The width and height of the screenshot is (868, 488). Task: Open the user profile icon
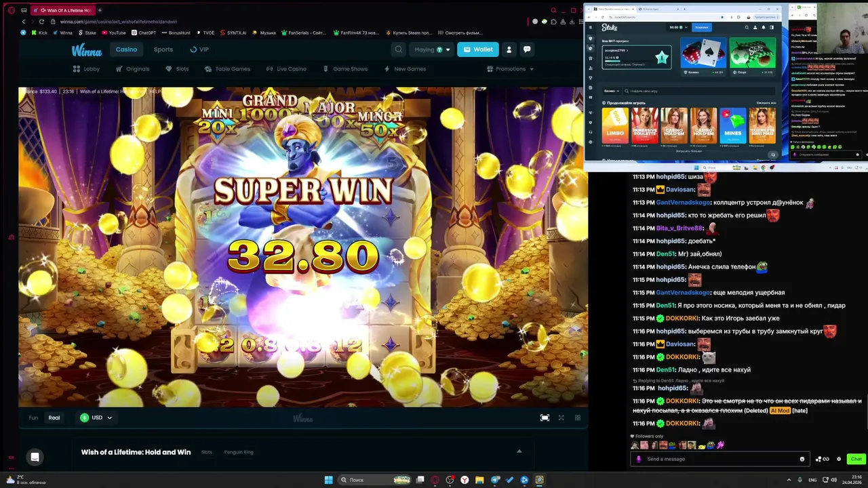[509, 49]
